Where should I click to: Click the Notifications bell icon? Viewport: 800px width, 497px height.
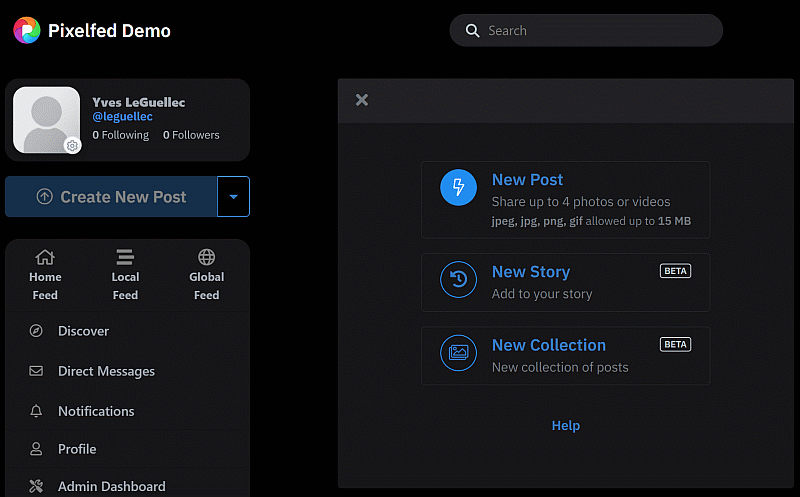pyautogui.click(x=37, y=411)
